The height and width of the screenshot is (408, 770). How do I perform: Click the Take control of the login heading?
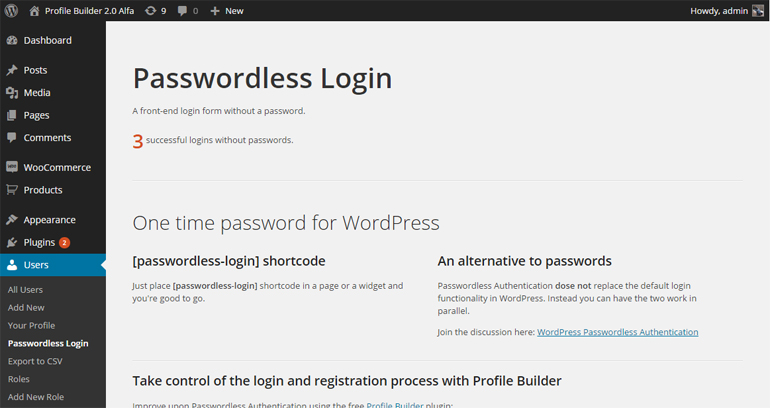coord(347,381)
